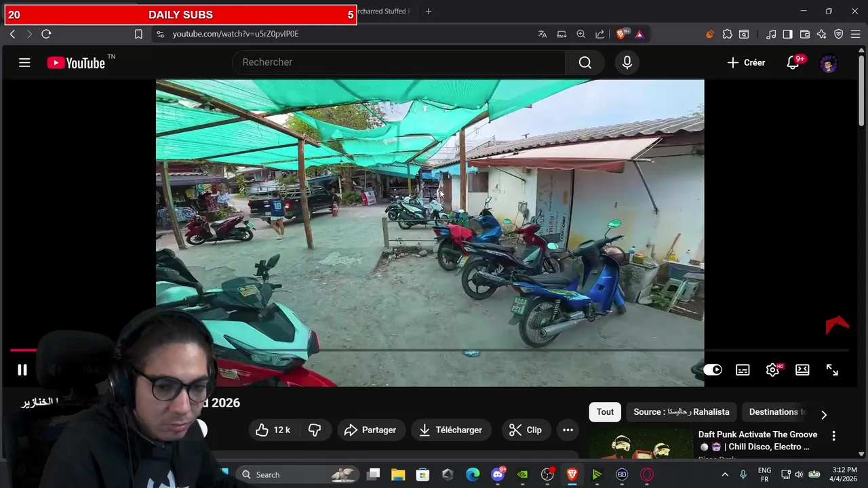Open the media control music note icon
868x488 pixels.
tap(771, 34)
